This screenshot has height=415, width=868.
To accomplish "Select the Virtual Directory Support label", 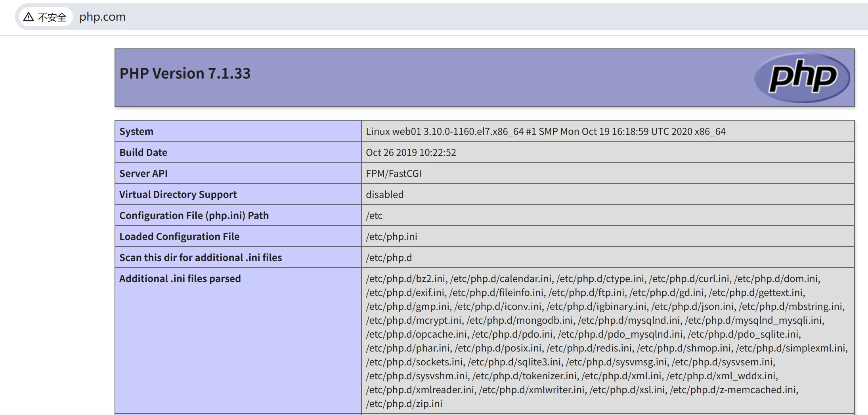I will (178, 194).
